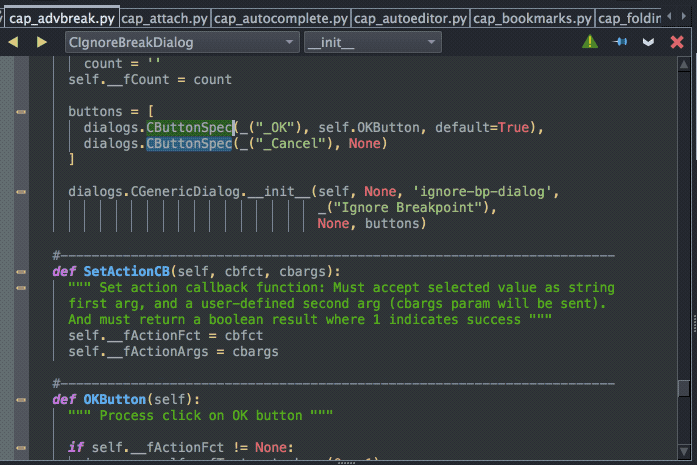Click the OKButton function name in its def line
This screenshot has height=465, width=697.
(115, 400)
